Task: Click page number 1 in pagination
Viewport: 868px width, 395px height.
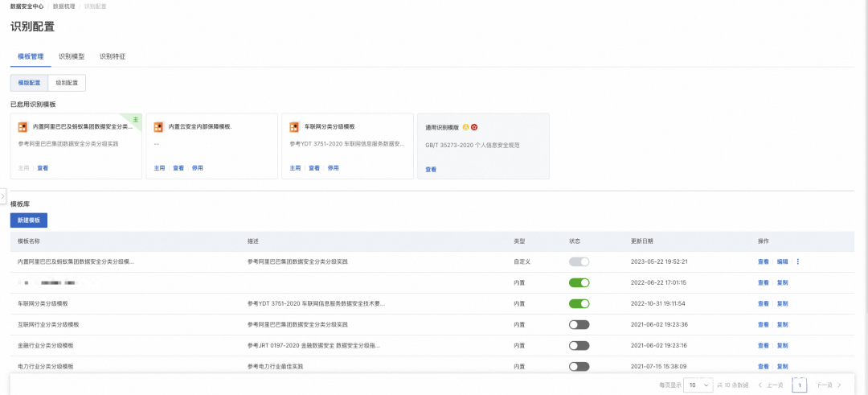Action: coord(800,385)
